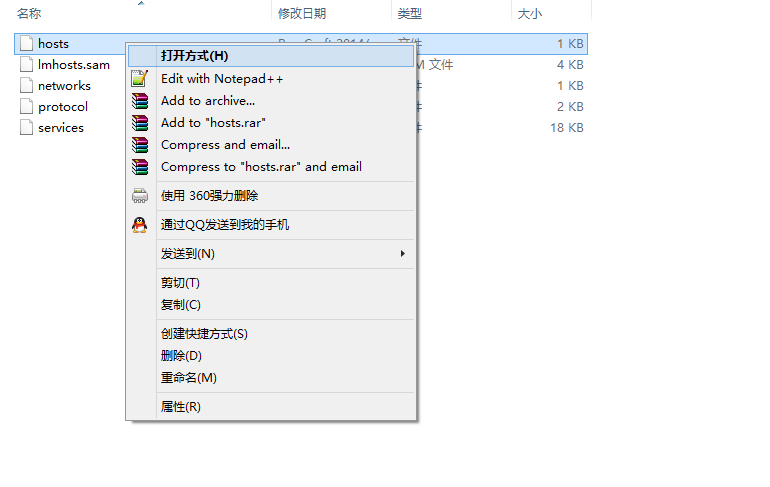
Task: Select Add to archive...
Action: point(271,101)
